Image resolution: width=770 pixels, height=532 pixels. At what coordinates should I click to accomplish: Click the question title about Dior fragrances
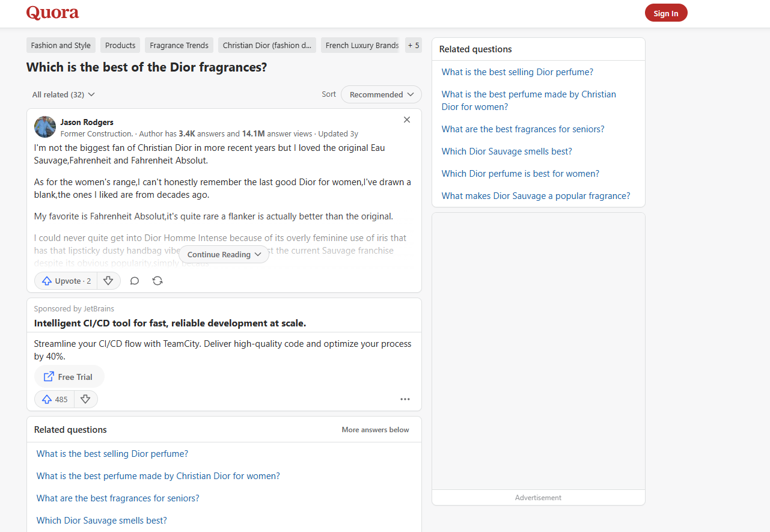147,67
